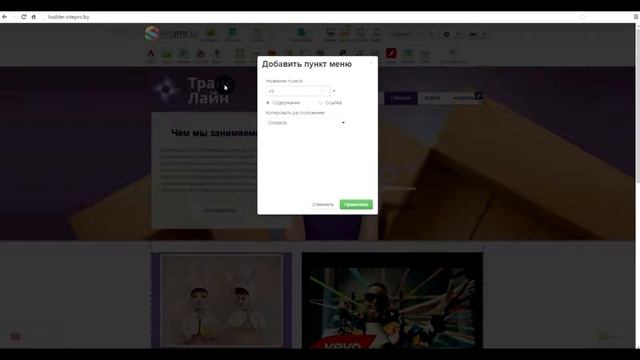Click the 'Чем мы занимаемся' heading
The width and height of the screenshot is (640, 360).
pyautogui.click(x=214, y=133)
